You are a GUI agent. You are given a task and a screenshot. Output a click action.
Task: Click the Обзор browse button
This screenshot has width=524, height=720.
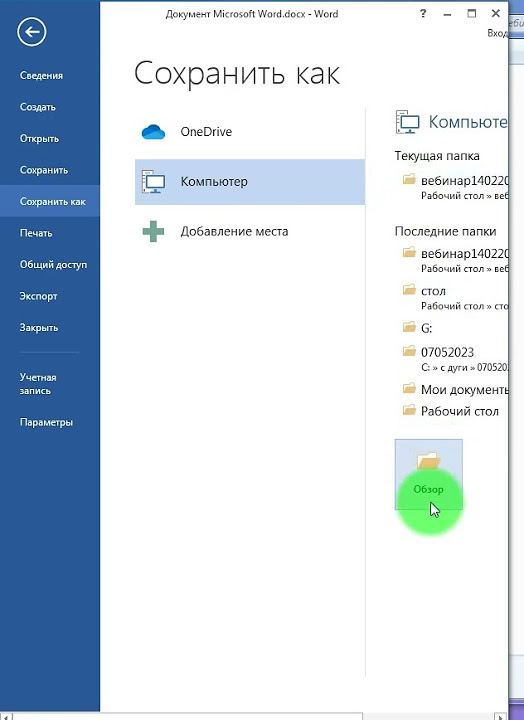428,474
